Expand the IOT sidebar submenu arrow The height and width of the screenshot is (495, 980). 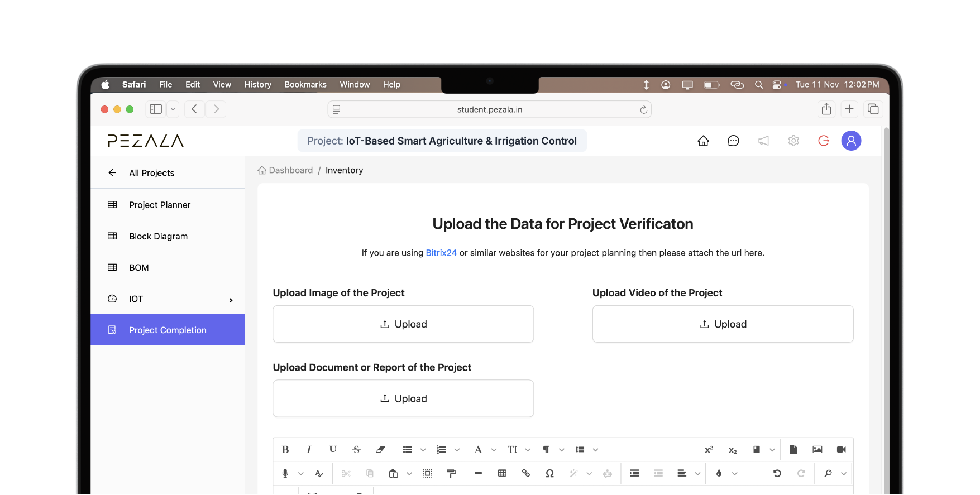pyautogui.click(x=231, y=300)
